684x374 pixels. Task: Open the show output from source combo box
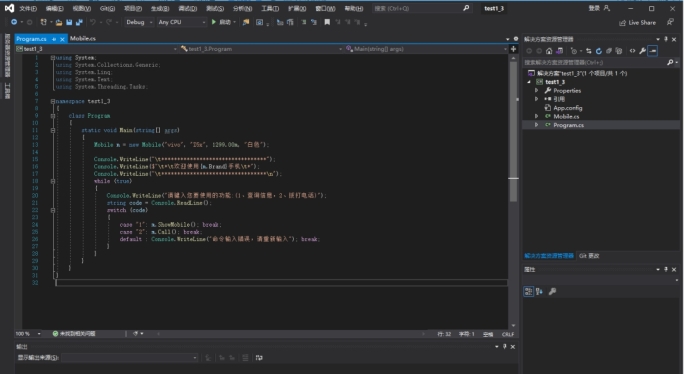click(x=130, y=358)
